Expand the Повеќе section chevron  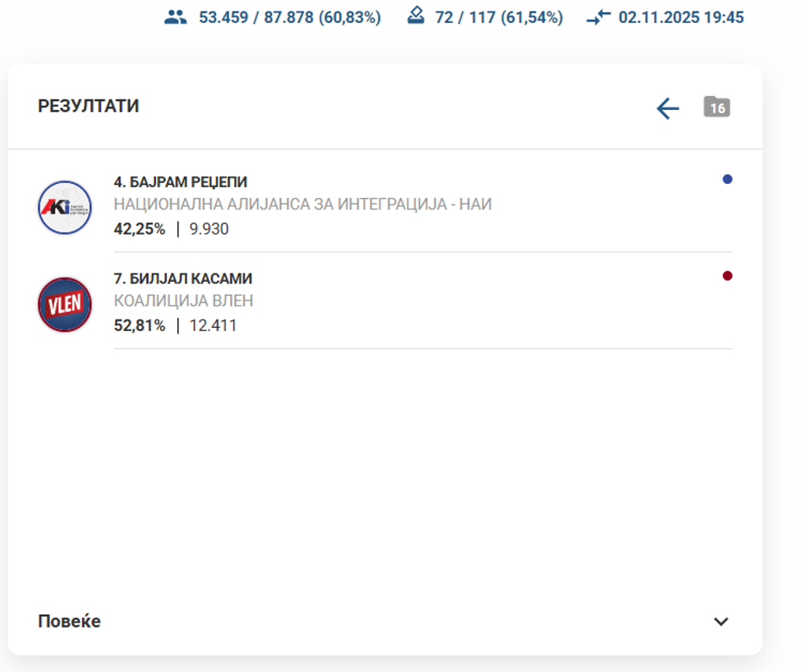tap(720, 622)
